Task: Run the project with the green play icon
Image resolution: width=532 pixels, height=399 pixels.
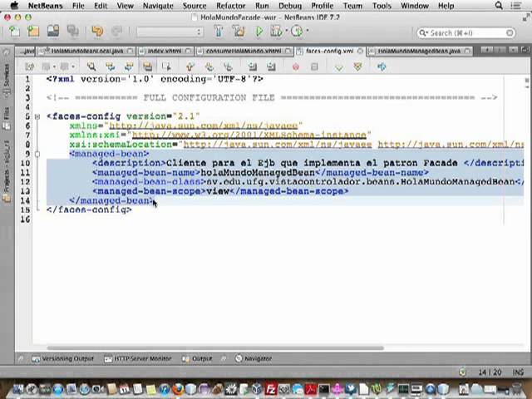Action: tap(259, 32)
